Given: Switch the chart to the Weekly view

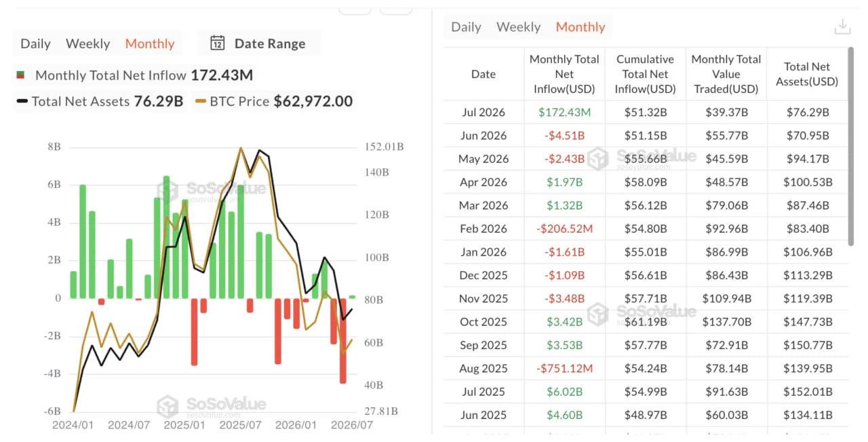Looking at the screenshot, I should pyautogui.click(x=87, y=43).
